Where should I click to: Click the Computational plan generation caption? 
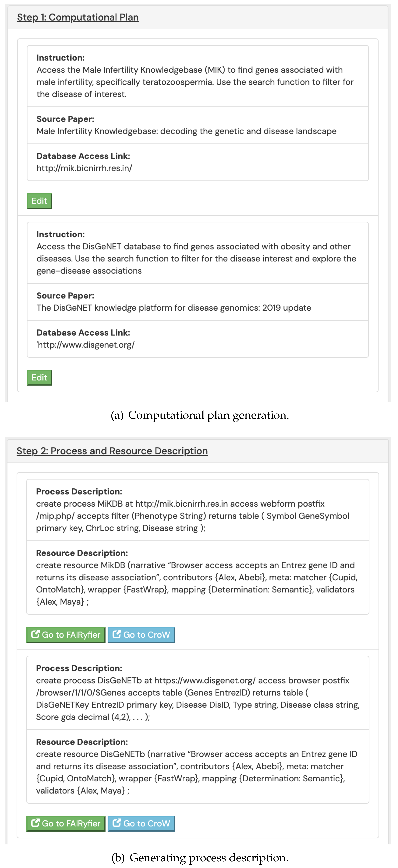point(200,415)
